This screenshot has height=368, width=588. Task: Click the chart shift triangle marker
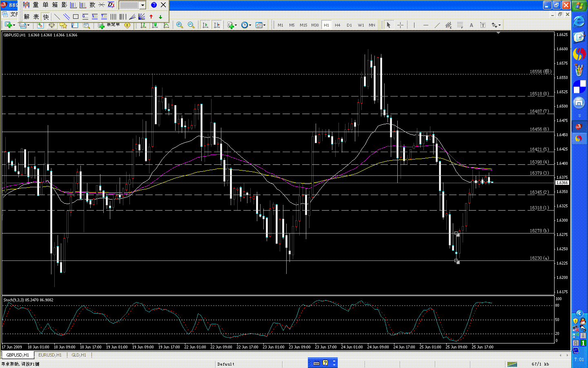coord(498,33)
